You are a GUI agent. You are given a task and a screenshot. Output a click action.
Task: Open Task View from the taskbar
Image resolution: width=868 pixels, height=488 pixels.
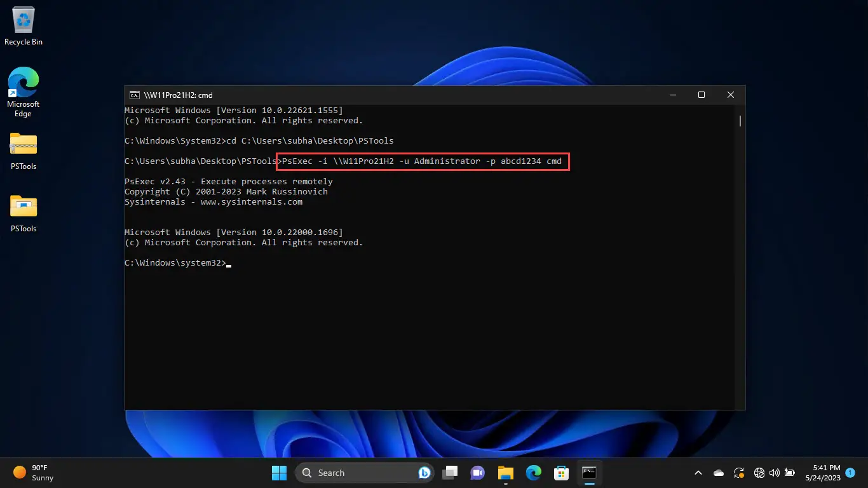(x=451, y=473)
